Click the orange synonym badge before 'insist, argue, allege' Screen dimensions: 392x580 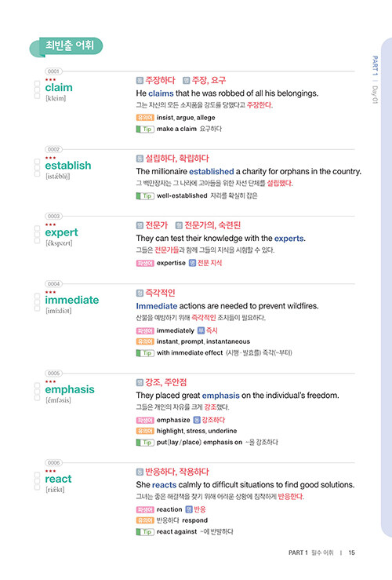[x=145, y=118]
